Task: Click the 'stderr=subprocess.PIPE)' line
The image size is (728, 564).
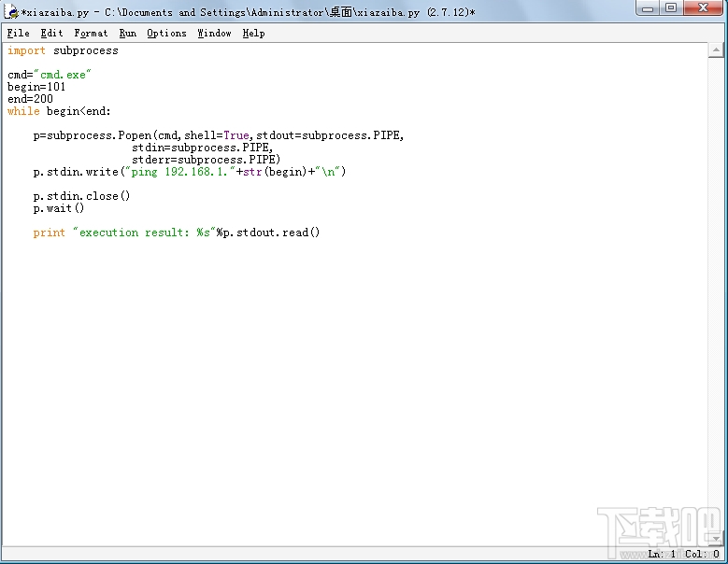Action: coord(207,160)
